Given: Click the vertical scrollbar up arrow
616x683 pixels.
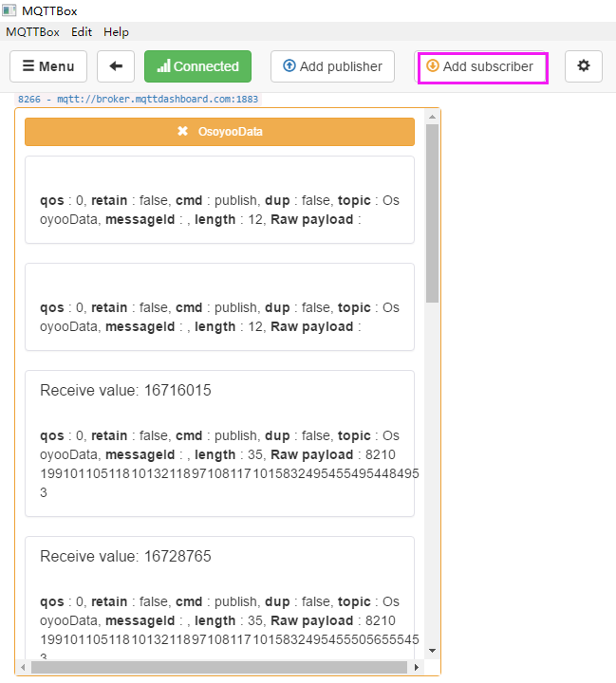Looking at the screenshot, I should point(433,117).
